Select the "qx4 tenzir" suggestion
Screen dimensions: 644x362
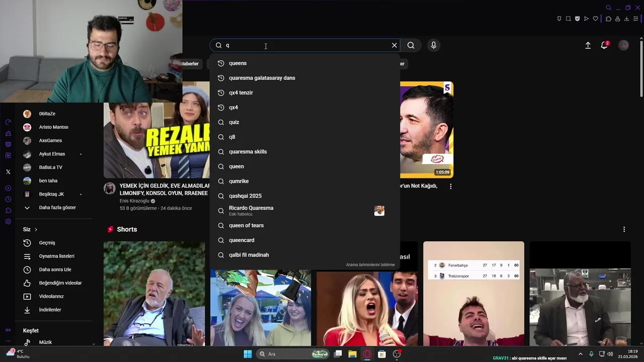[x=305, y=93]
